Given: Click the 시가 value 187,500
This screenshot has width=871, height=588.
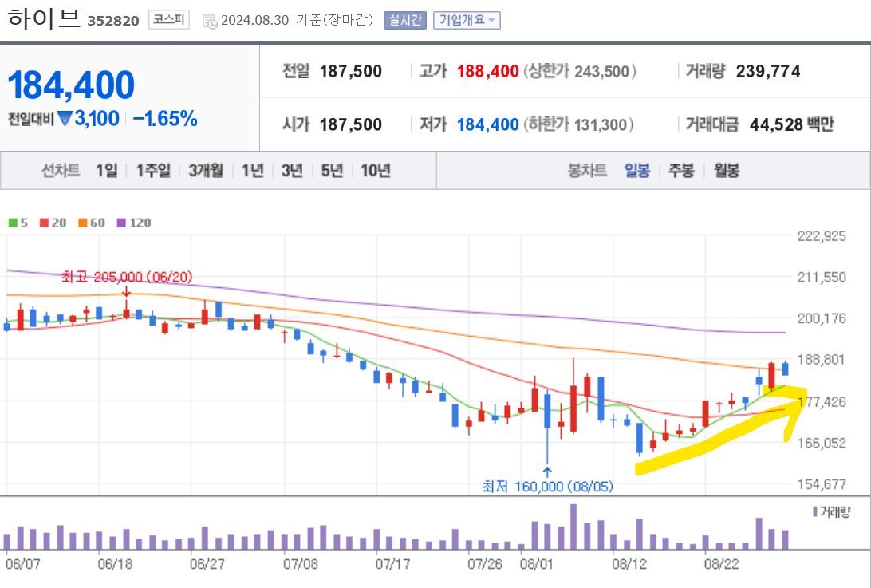Looking at the screenshot, I should 351,124.
